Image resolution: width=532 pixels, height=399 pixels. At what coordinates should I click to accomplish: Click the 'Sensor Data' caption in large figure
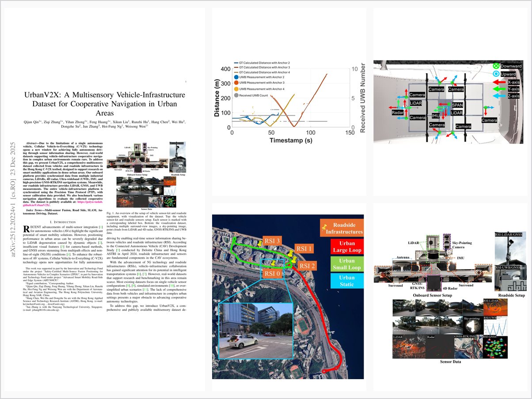(450, 362)
